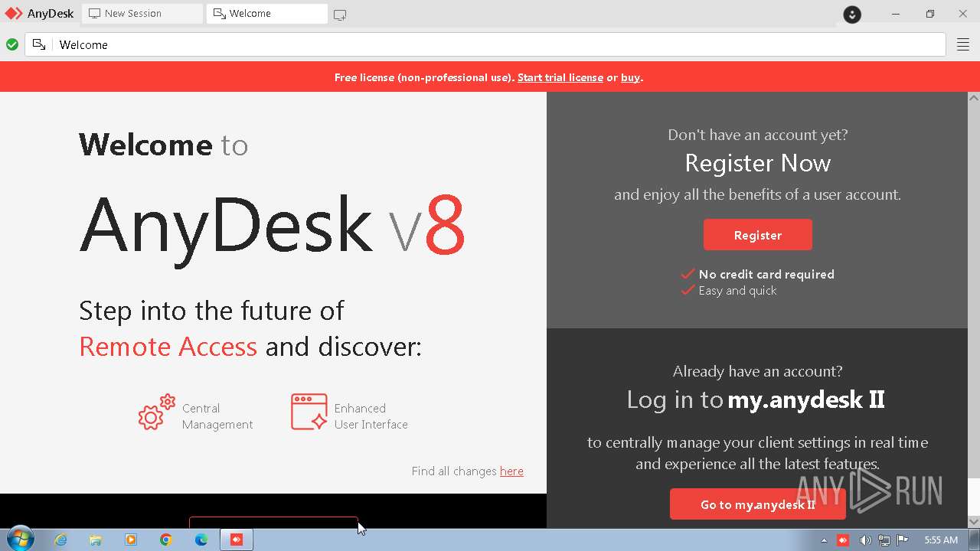Select the Welcome tab
Viewport: 980px width, 551px height.
click(x=267, y=14)
